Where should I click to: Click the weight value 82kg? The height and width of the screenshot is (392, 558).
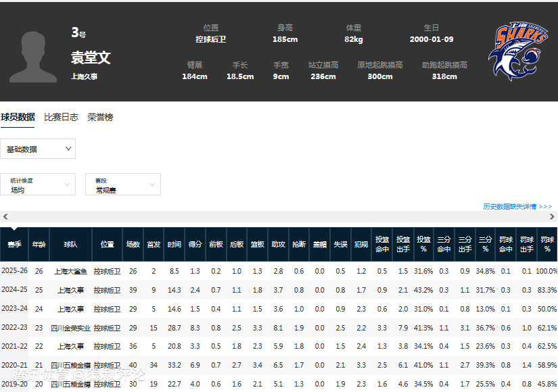[353, 39]
